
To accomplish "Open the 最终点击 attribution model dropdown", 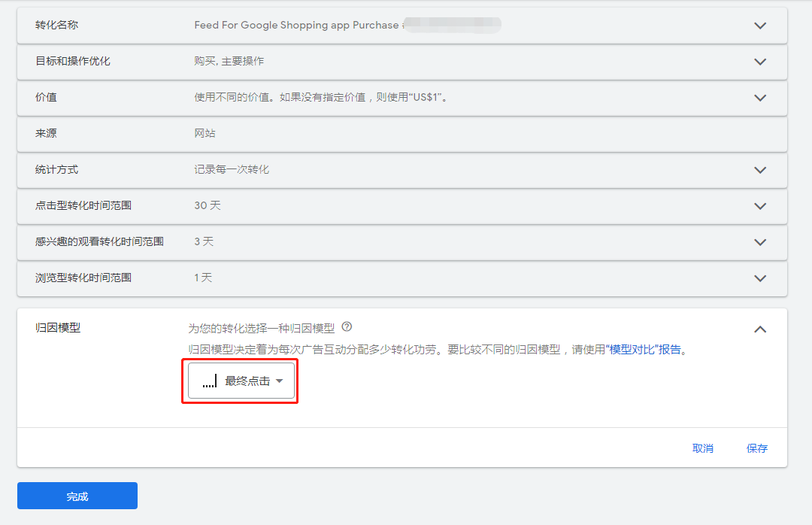I will point(241,381).
